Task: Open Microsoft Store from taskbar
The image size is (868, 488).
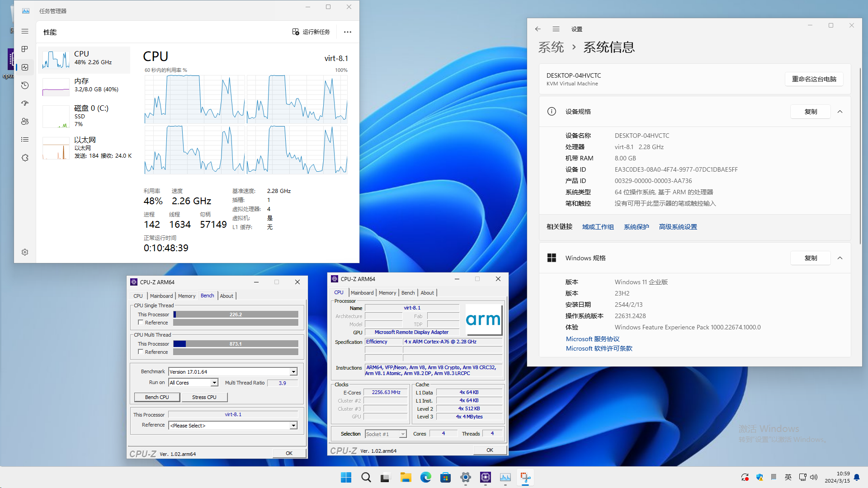Action: point(445,477)
